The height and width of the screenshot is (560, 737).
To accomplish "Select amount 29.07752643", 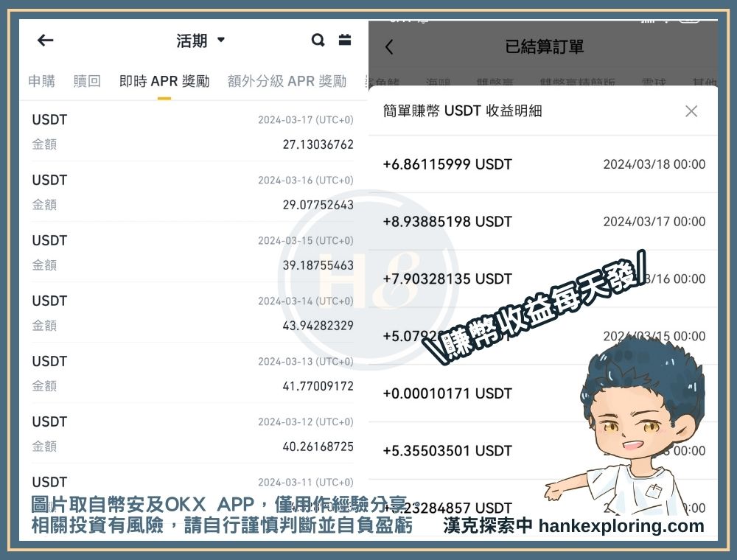I will (318, 205).
